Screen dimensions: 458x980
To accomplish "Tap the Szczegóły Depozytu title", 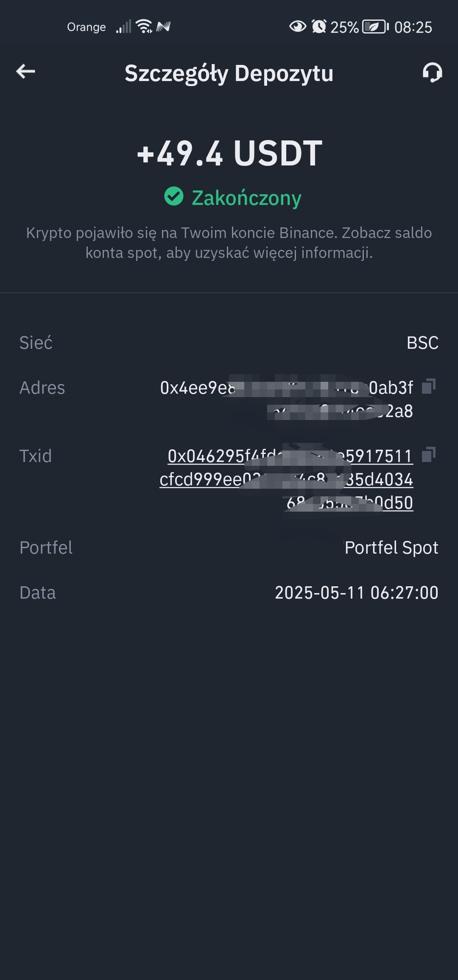I will point(229,73).
